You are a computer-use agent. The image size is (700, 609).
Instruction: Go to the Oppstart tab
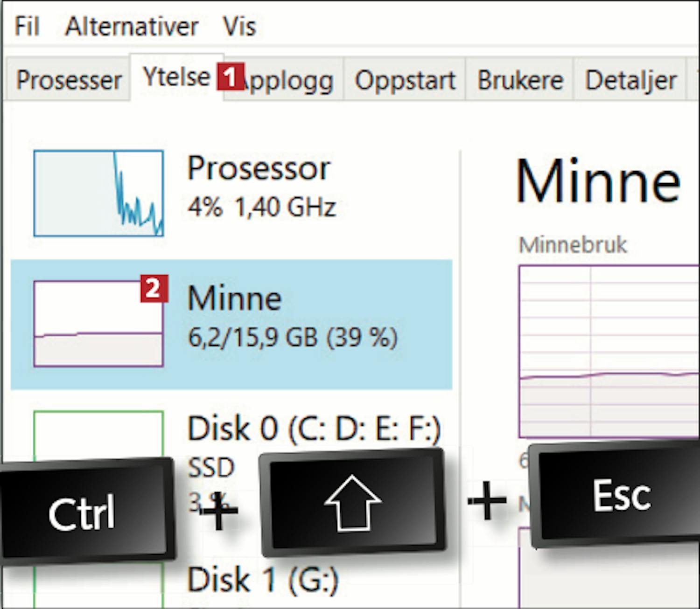pyautogui.click(x=405, y=80)
